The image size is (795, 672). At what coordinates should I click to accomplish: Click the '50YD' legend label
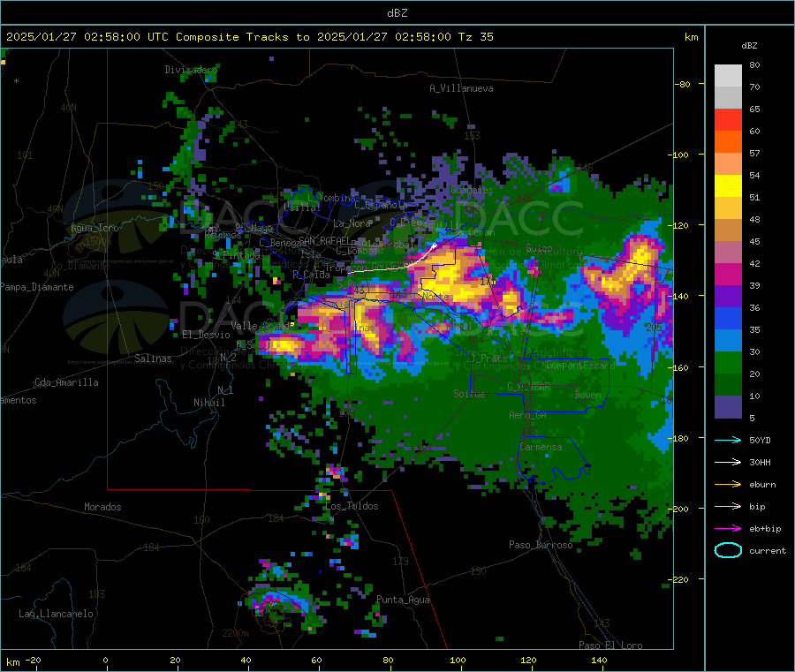point(760,440)
